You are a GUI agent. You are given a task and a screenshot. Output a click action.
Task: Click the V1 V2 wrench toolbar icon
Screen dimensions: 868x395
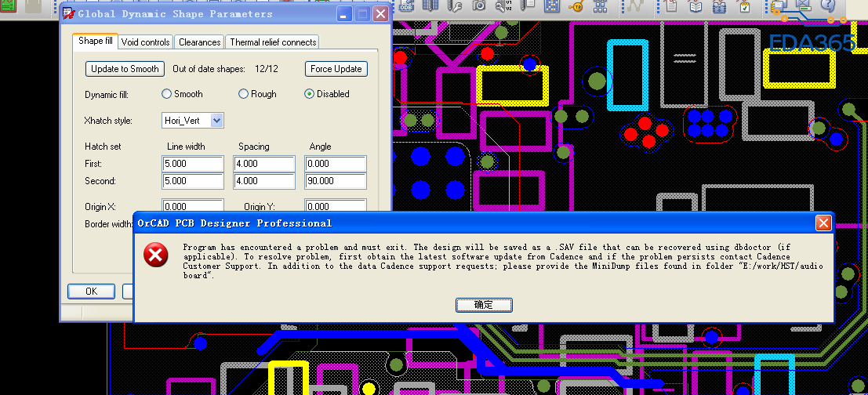click(x=503, y=5)
